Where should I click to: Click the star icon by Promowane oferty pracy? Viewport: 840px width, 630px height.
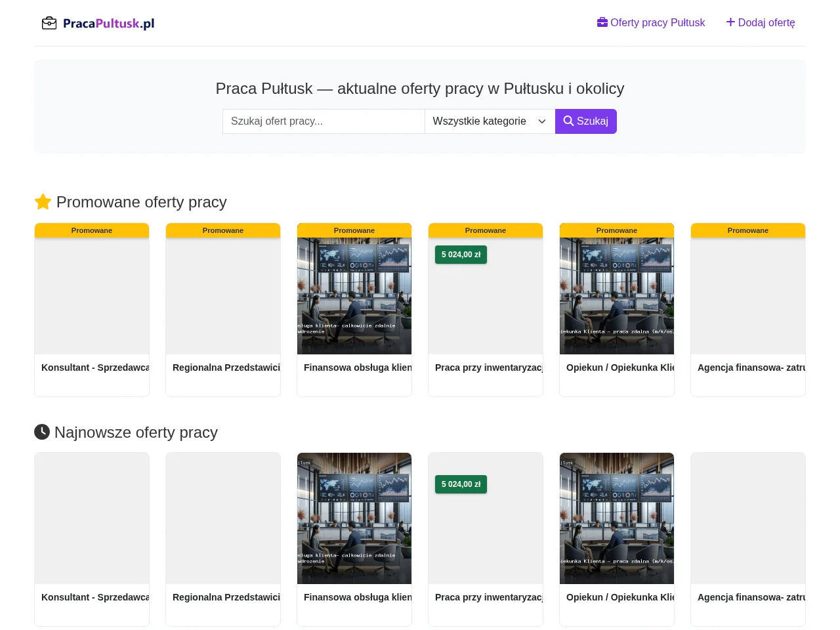43,201
